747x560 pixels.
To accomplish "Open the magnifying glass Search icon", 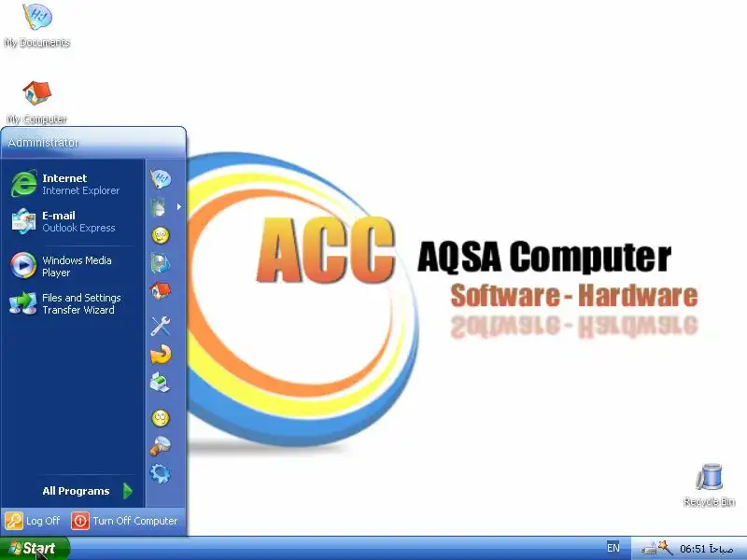I will (x=160, y=446).
